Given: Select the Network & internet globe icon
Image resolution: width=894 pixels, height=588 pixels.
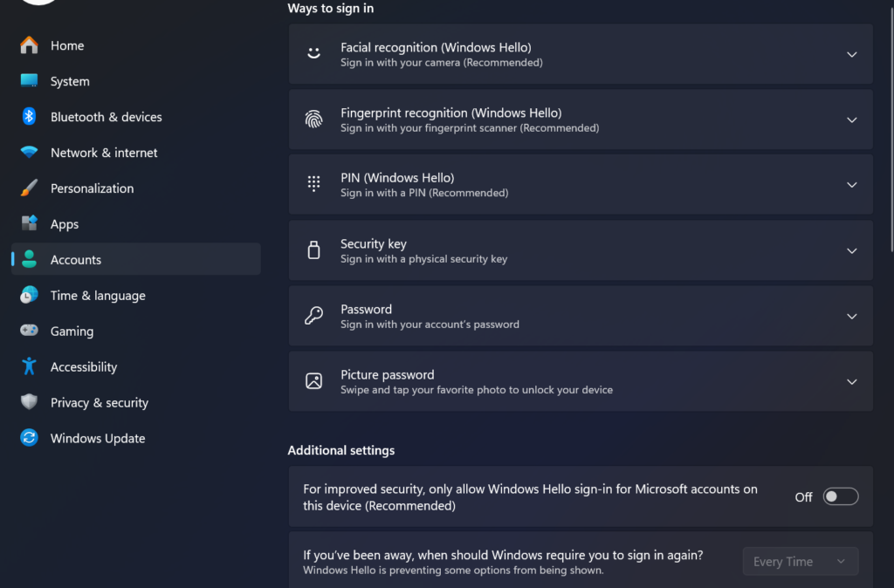Looking at the screenshot, I should tap(28, 152).
